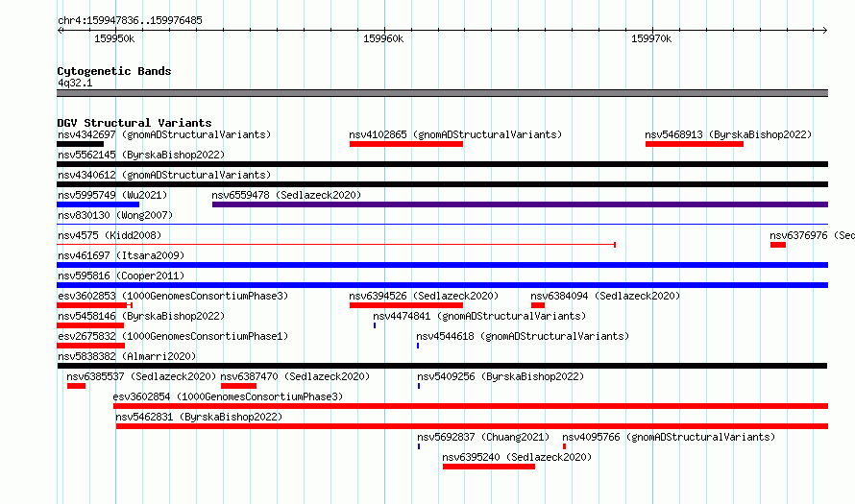Open the nsv4544618 gnomADStructuralVariants label
This screenshot has width=855, height=504.
pyautogui.click(x=523, y=336)
